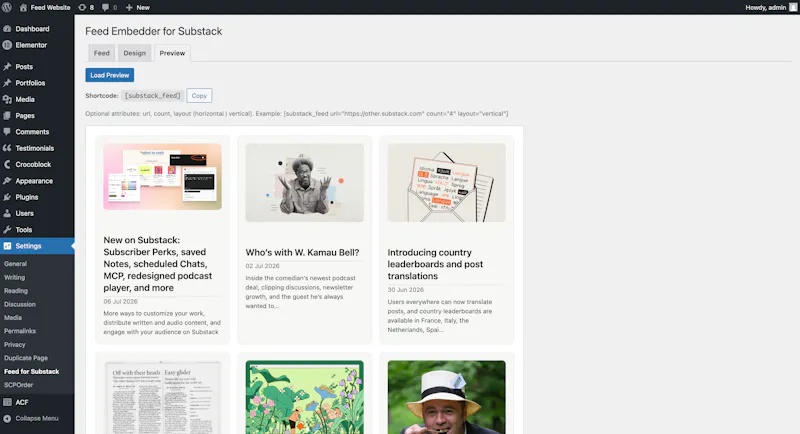The width and height of the screenshot is (800, 434).
Task: Click the Media library icon
Action: (x=7, y=99)
